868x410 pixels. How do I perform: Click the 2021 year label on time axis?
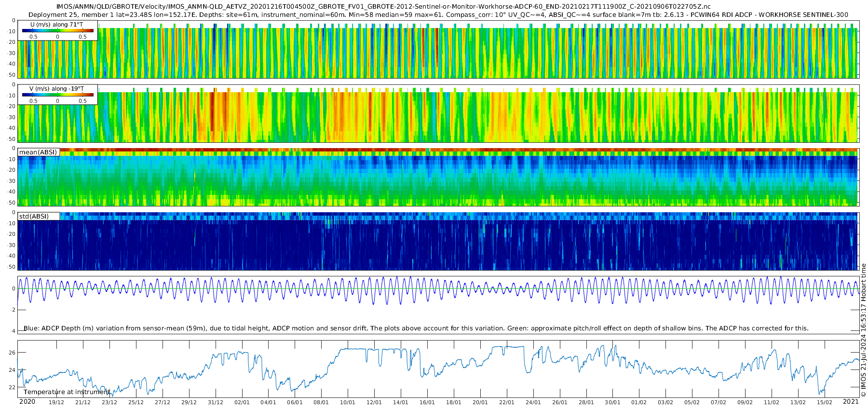[851, 402]
